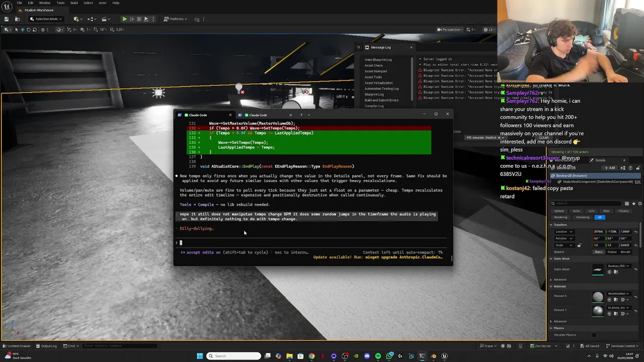Click the Static Mesh thumbnail preview

click(598, 269)
